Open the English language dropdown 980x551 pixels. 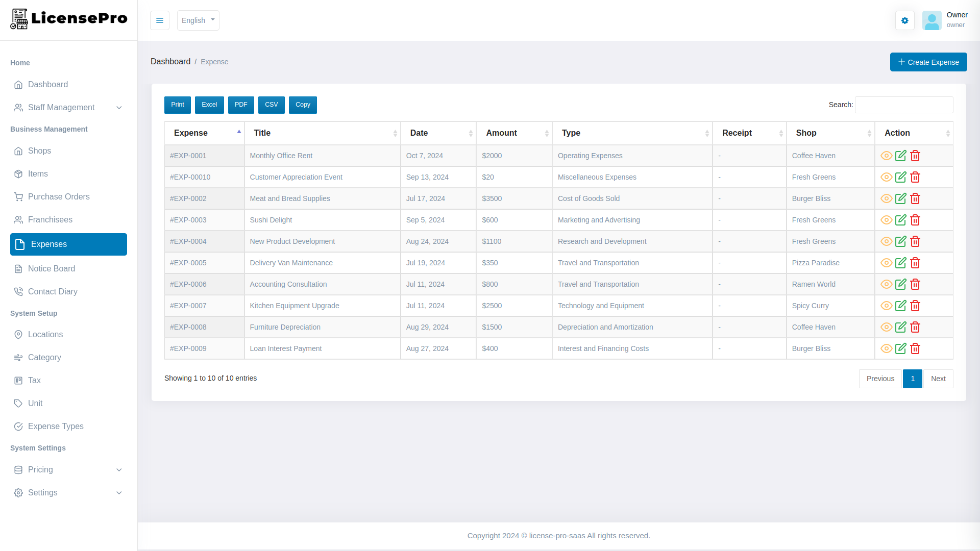point(198,20)
